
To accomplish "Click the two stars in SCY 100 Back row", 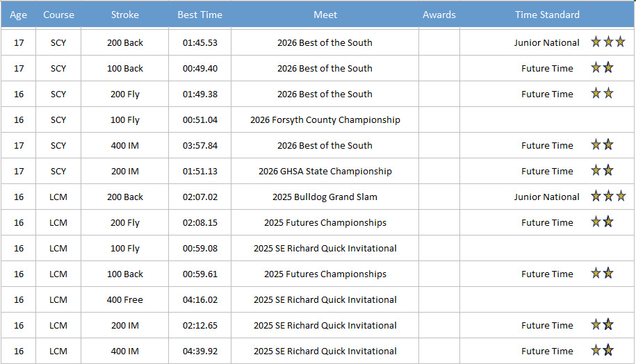I will click(602, 68).
